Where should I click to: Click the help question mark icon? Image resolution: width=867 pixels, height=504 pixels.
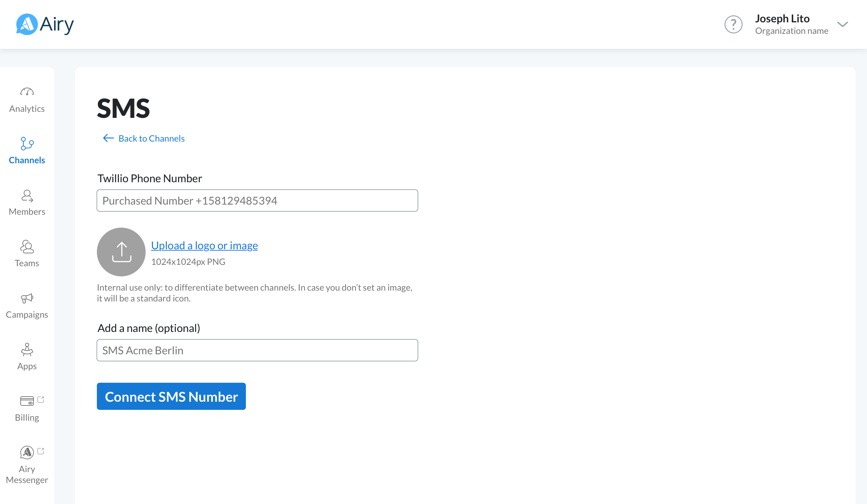(x=734, y=24)
